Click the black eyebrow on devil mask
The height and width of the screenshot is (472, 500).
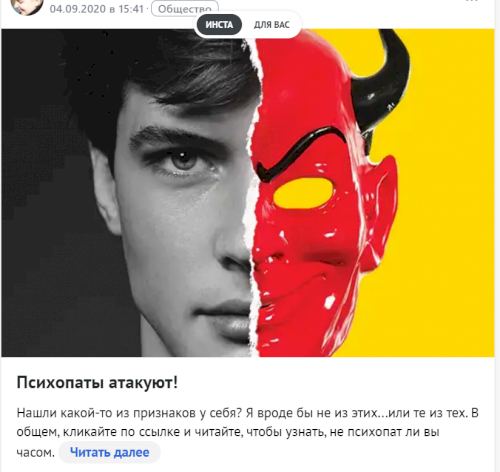(x=300, y=152)
